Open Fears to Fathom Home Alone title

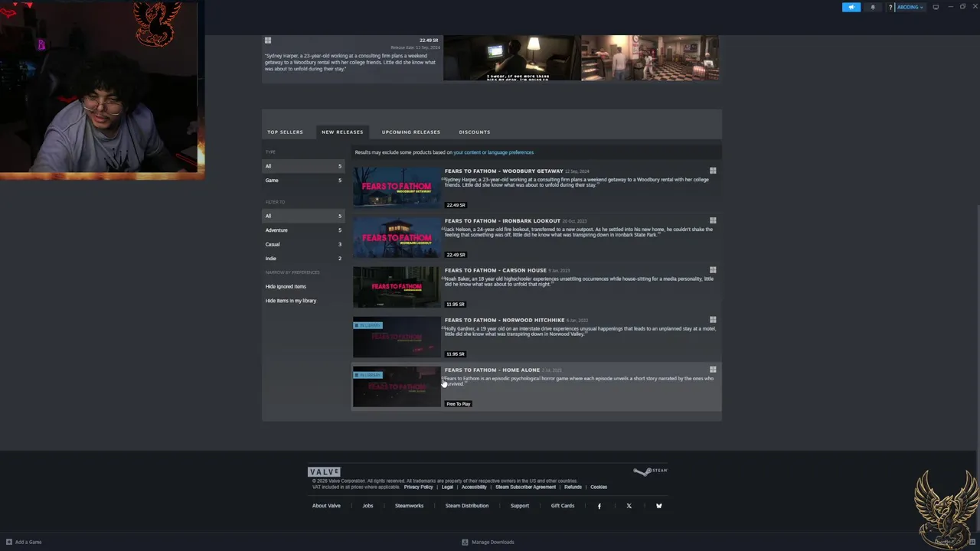492,370
